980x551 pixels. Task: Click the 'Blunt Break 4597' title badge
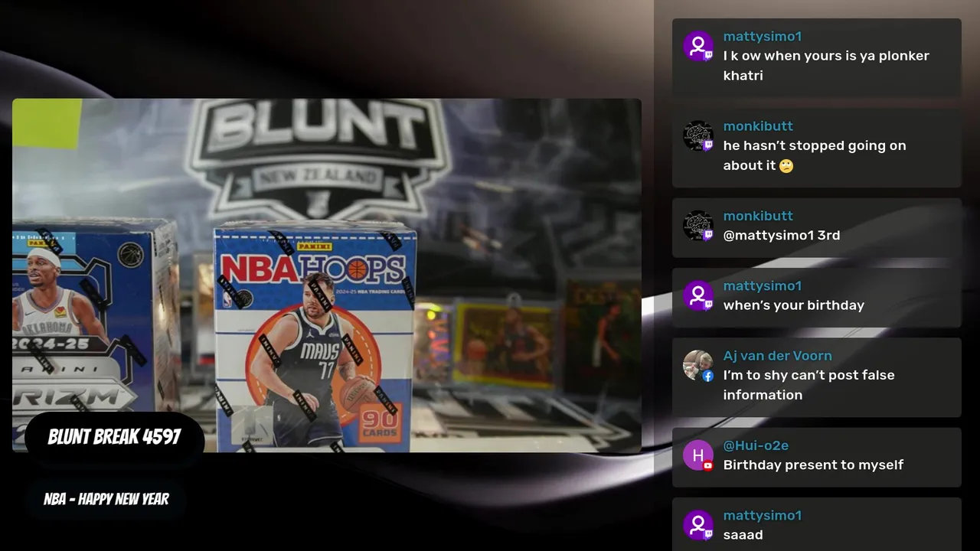coord(114,437)
